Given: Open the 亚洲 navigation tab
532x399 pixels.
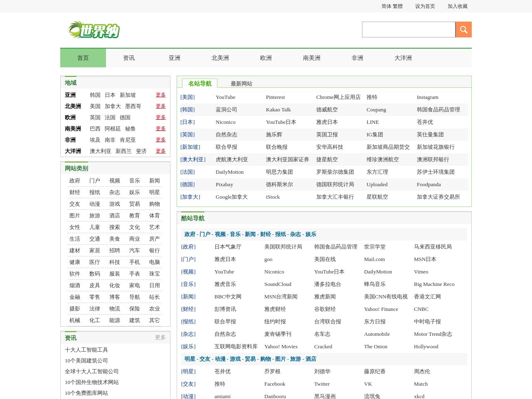Looking at the screenshot, I should pyautogui.click(x=175, y=58).
